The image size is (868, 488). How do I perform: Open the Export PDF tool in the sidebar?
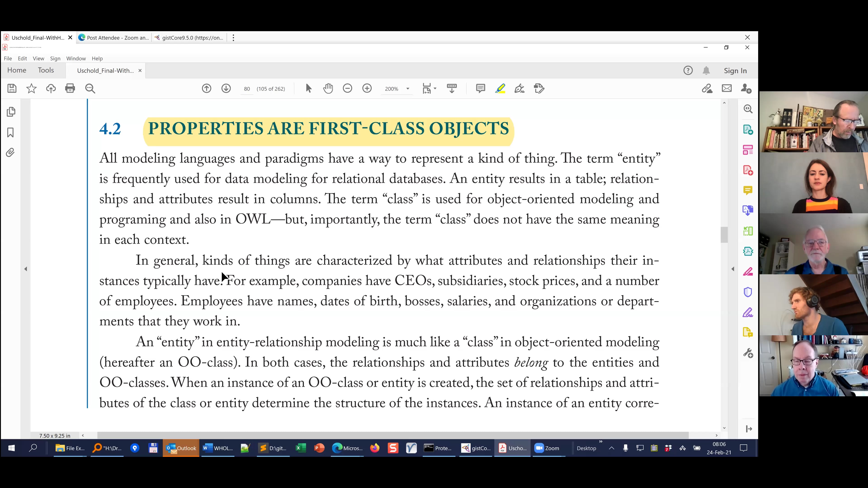(x=748, y=129)
